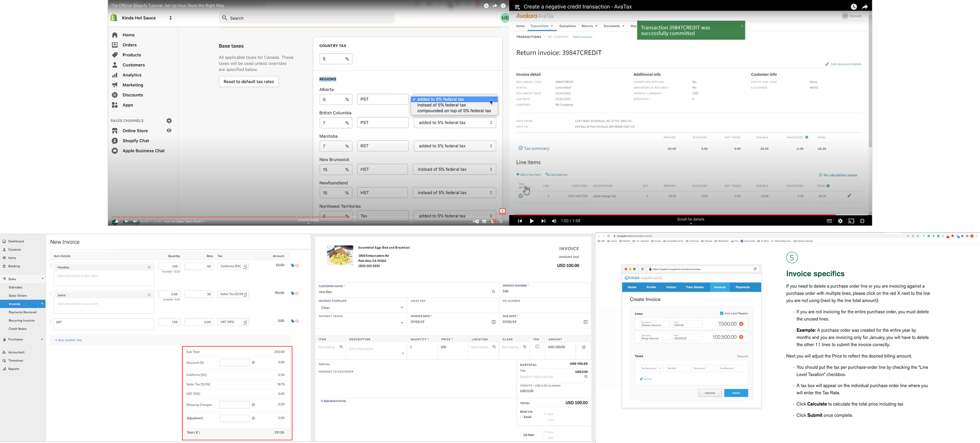Remove the Hoodies line item
The image size is (980, 443).
coord(297,266)
